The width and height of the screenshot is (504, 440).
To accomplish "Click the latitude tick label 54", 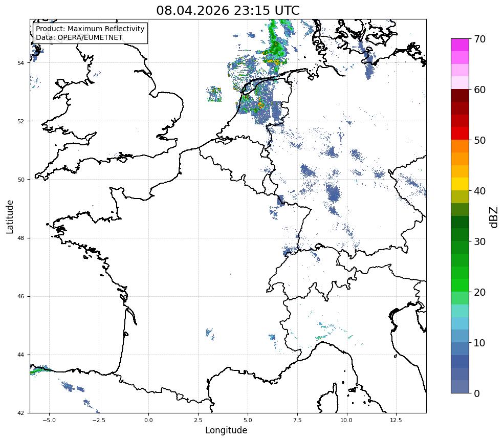I will pyautogui.click(x=20, y=63).
